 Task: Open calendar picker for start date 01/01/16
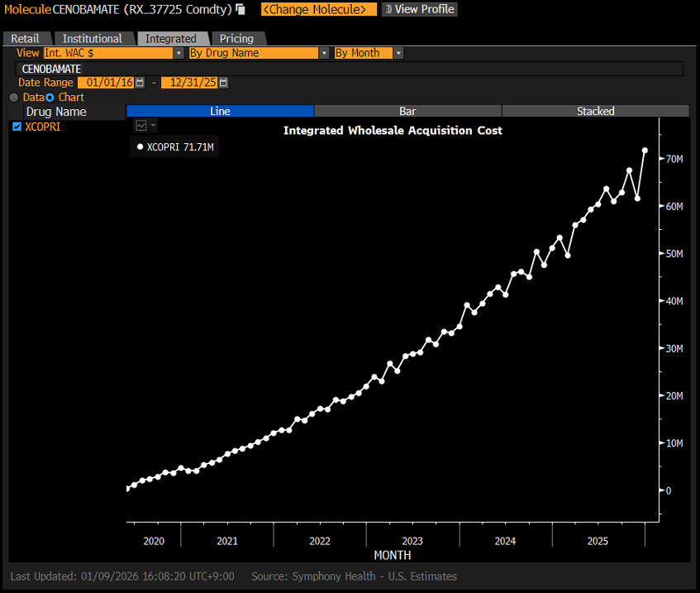tap(140, 83)
